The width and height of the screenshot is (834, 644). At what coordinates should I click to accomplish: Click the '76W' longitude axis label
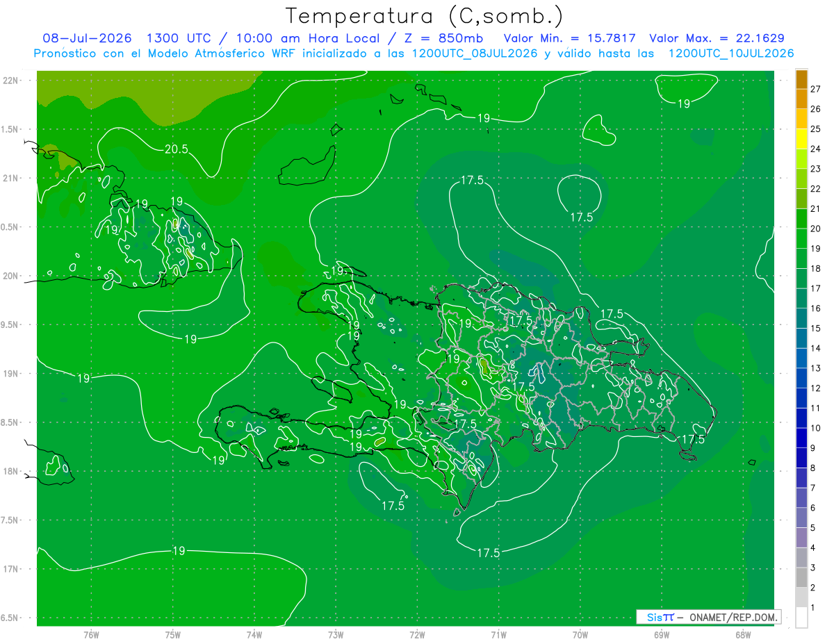coord(91,634)
